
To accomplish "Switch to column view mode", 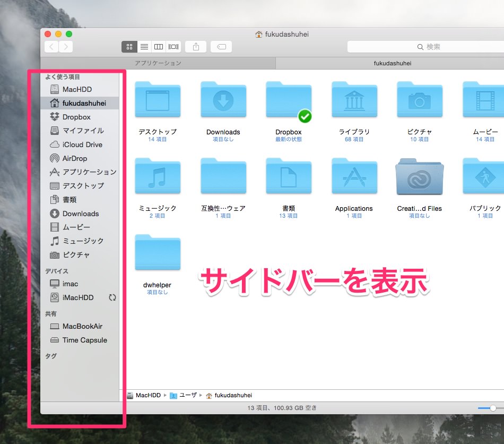I will tap(159, 47).
